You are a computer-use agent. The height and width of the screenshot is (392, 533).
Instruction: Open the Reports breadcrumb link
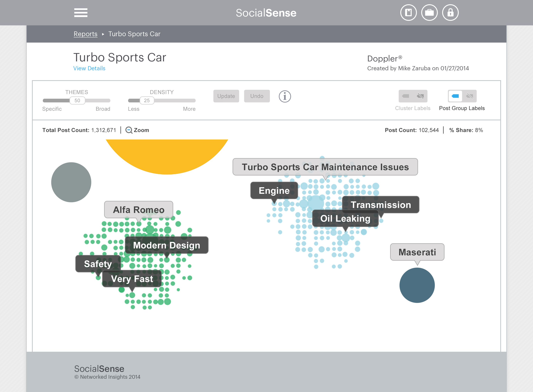point(85,34)
